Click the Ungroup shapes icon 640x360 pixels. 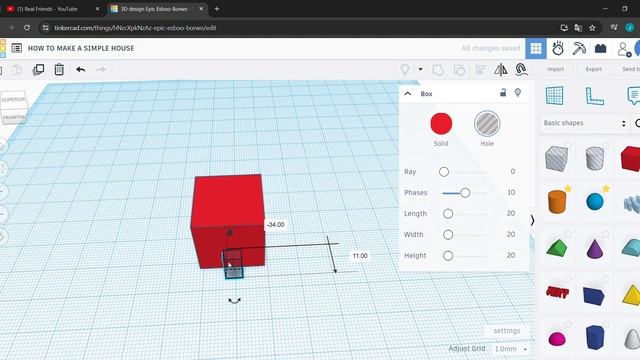(459, 70)
